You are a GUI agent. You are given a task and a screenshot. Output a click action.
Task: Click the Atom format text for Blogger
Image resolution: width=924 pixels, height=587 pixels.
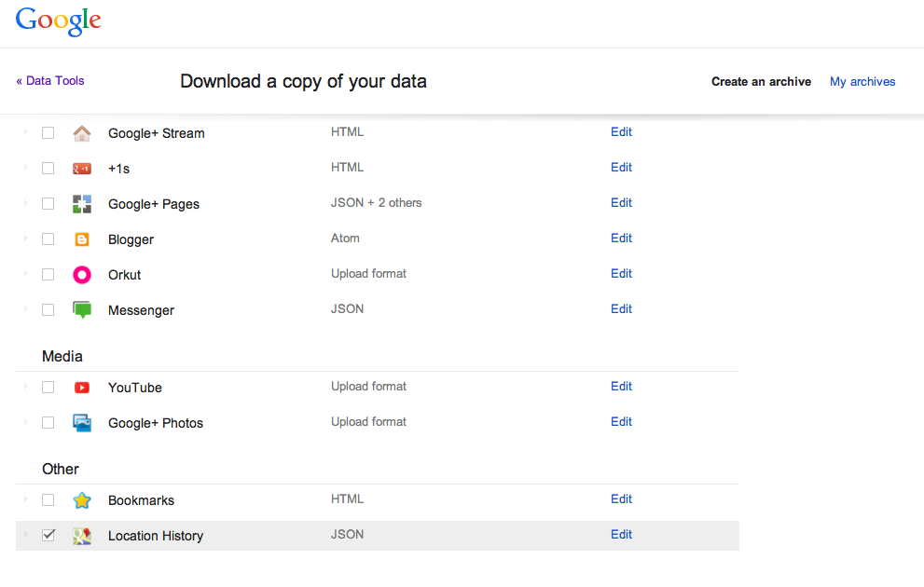tap(345, 238)
